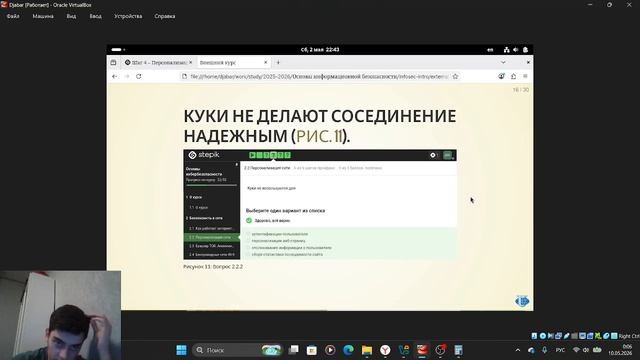Click the blue logo at slide corner
The image size is (640, 360).
[522, 301]
